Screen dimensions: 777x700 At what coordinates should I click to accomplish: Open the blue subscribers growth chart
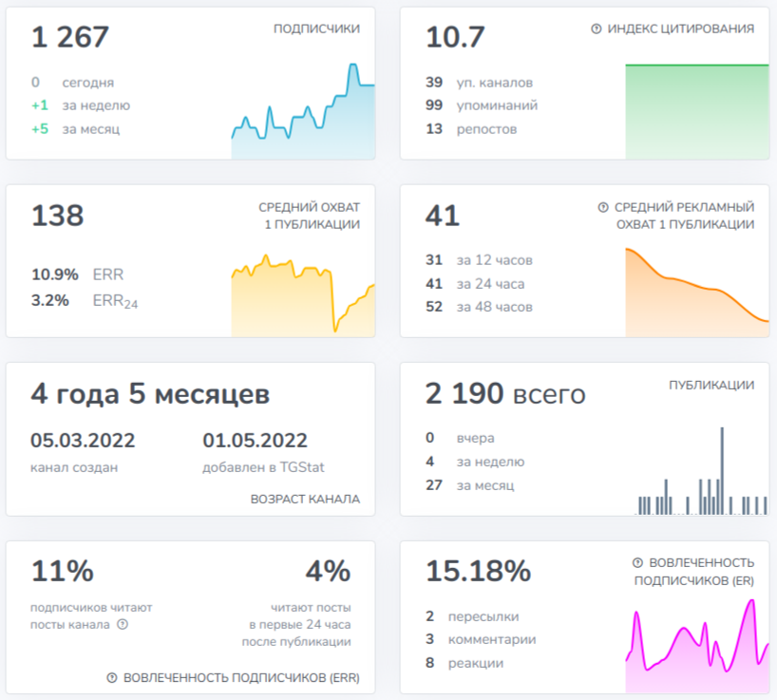[x=303, y=111]
